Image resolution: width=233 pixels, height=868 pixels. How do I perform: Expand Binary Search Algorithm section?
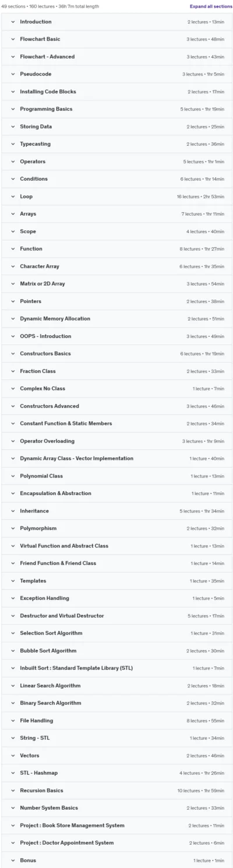pos(116,703)
